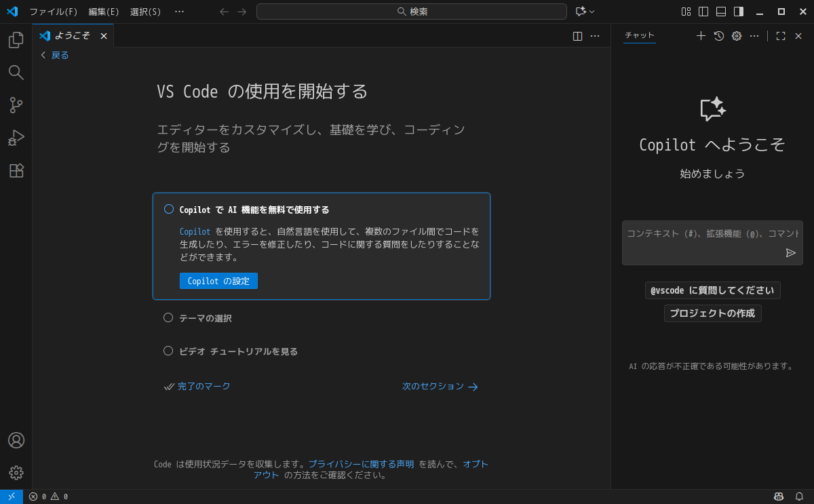The width and height of the screenshot is (814, 504).
Task: Click the Copilot link in step description
Action: [195, 232]
